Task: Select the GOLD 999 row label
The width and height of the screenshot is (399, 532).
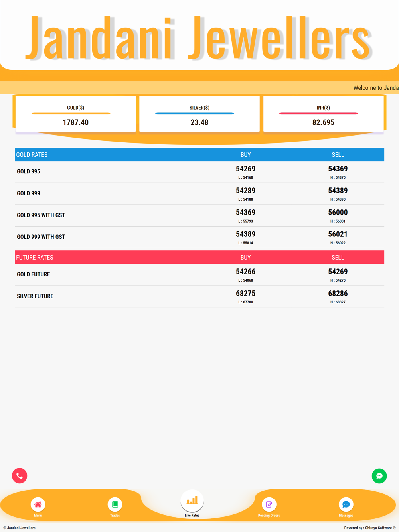Action: tap(28, 193)
